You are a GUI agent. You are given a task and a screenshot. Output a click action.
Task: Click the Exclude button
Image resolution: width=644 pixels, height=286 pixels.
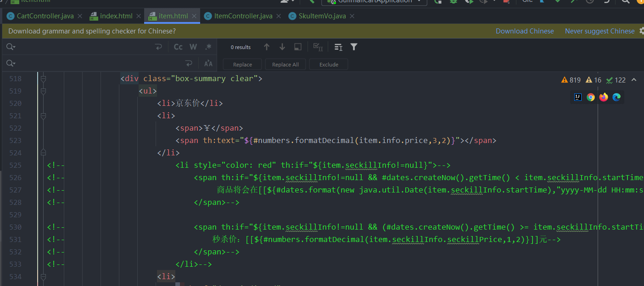(329, 64)
